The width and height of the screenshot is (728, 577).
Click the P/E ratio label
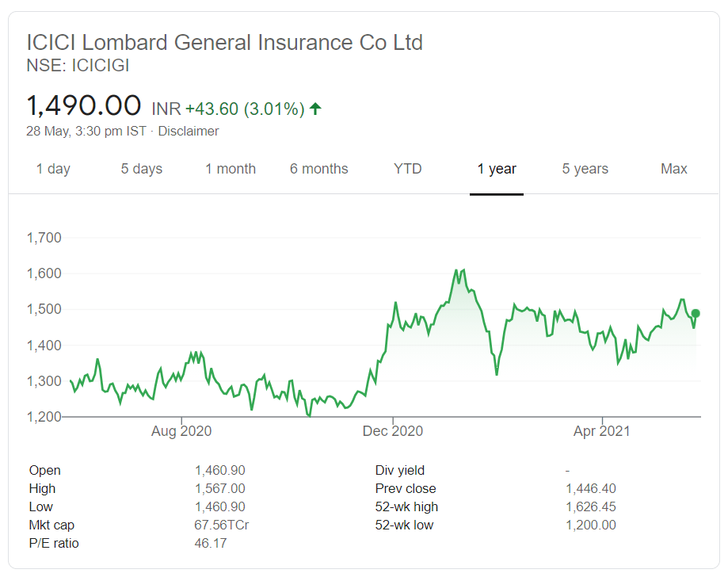(x=54, y=543)
